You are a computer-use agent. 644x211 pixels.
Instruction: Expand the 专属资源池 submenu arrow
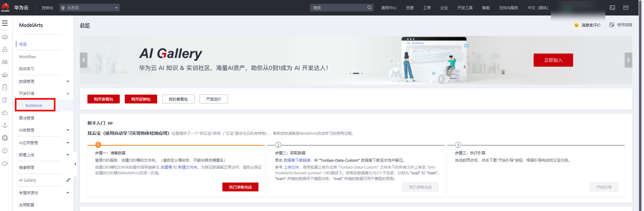(x=68, y=193)
